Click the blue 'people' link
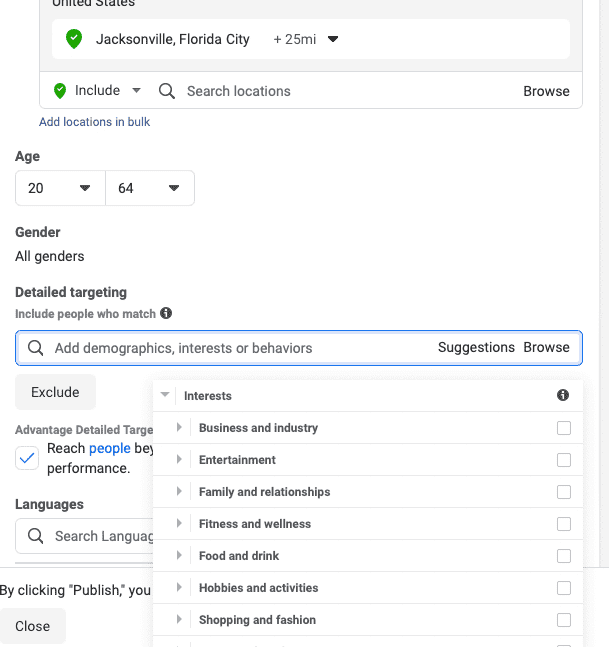609x647 pixels. 110,448
